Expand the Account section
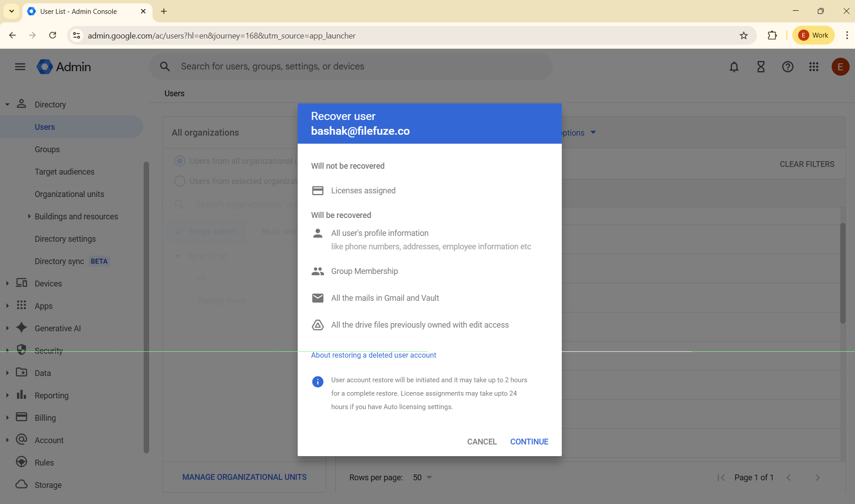This screenshot has width=855, height=504. click(x=7, y=440)
